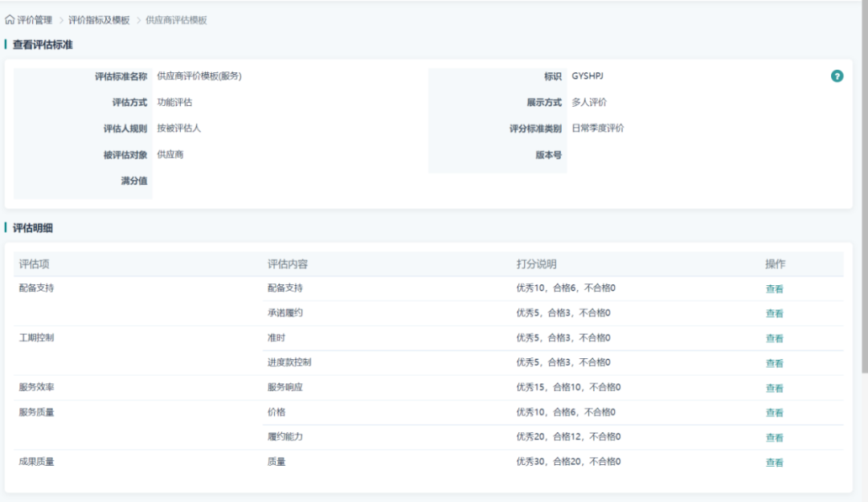Image resolution: width=868 pixels, height=502 pixels.
Task: Click 查看 for the 承诺履约 row
Action: [774, 314]
